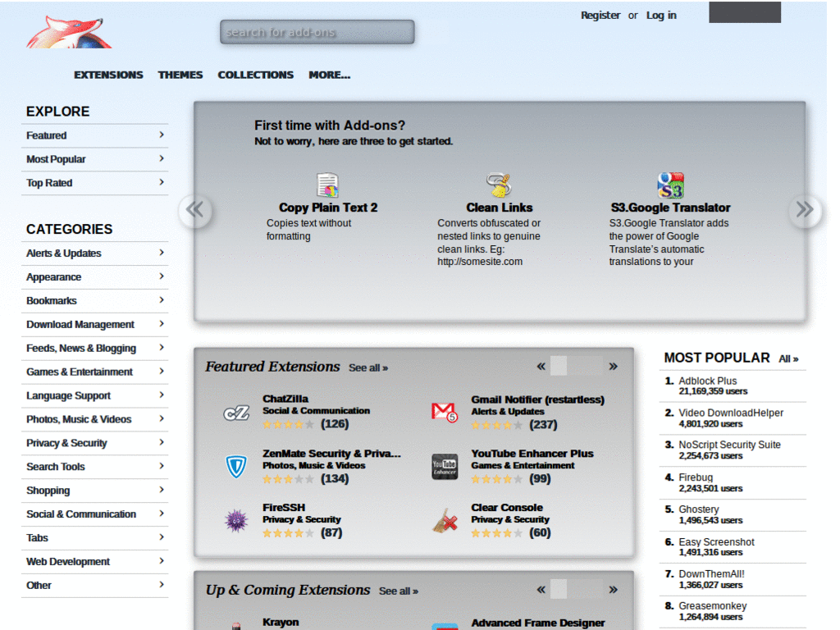The height and width of the screenshot is (630, 840).
Task: Click the ZenMate shield icon
Action: 236,466
